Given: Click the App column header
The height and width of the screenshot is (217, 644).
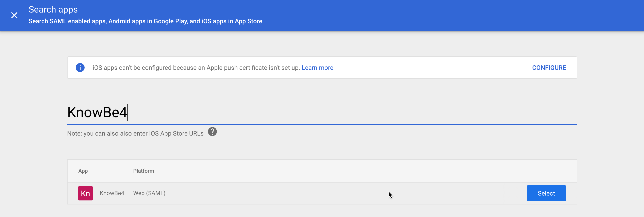Looking at the screenshot, I should 83,171.
